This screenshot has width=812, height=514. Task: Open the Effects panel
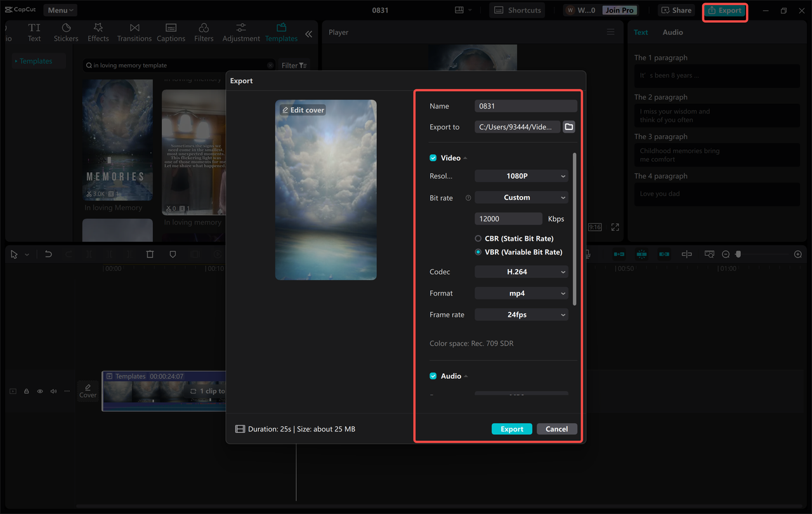[x=98, y=32]
